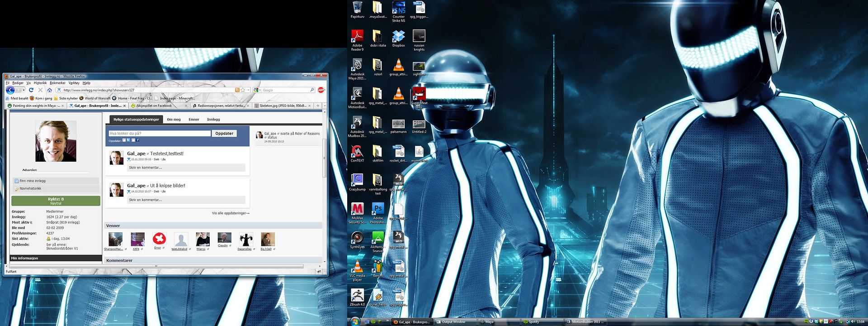Image resolution: width=868 pixels, height=326 pixels.
Task: Stop loading with the X button
Action: click(40, 90)
